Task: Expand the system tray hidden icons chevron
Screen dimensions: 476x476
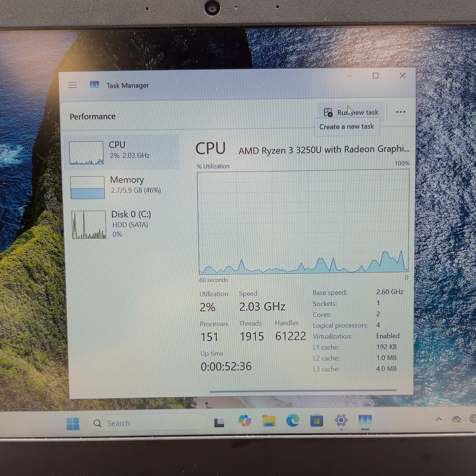Action: click(x=439, y=419)
